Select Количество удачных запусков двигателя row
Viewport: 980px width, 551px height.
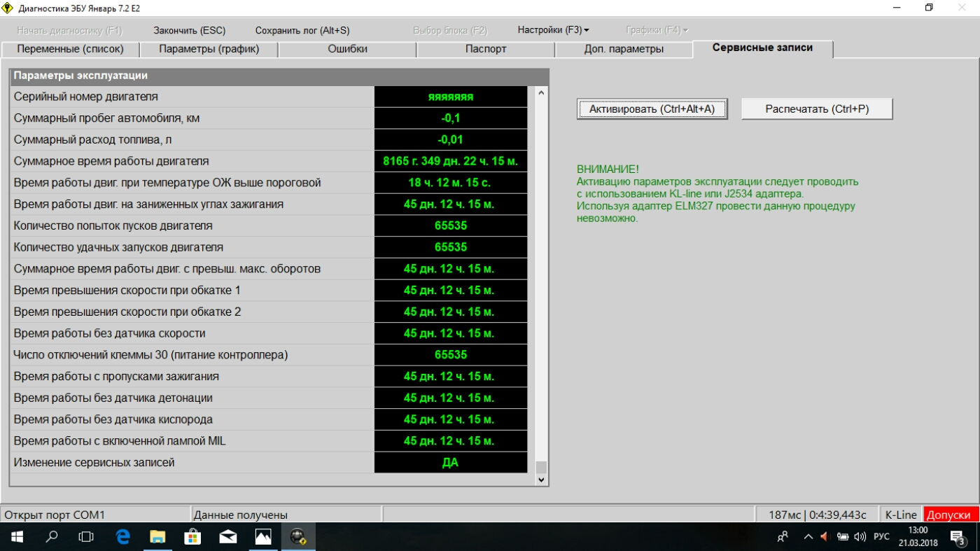coord(270,247)
